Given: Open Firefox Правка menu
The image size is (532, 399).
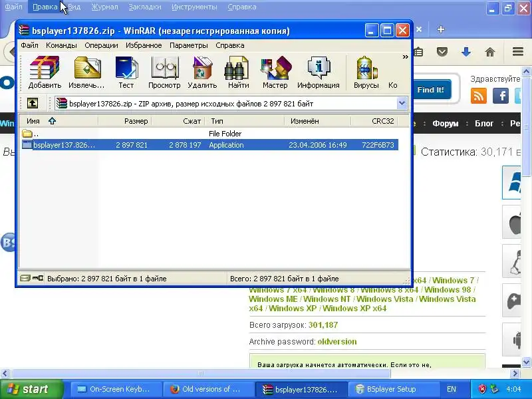Looking at the screenshot, I should (x=45, y=7).
